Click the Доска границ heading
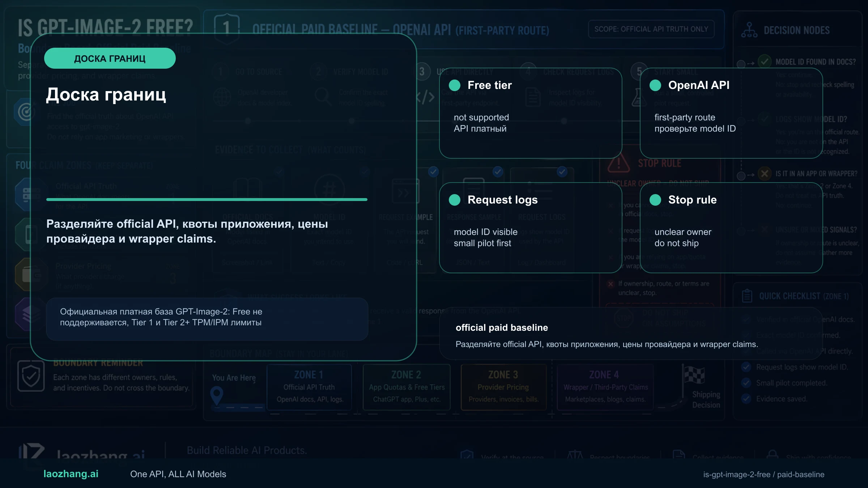The height and width of the screenshot is (488, 868). [x=106, y=94]
